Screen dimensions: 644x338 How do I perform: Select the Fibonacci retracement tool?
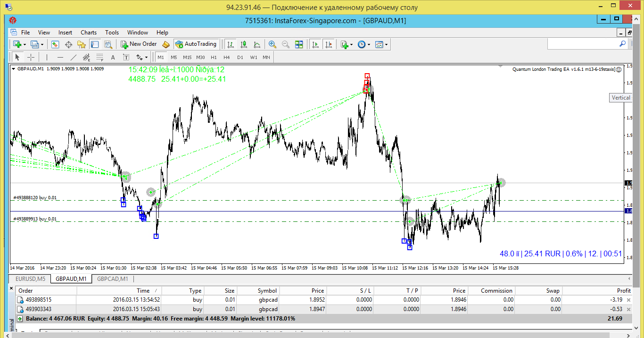coord(99,57)
